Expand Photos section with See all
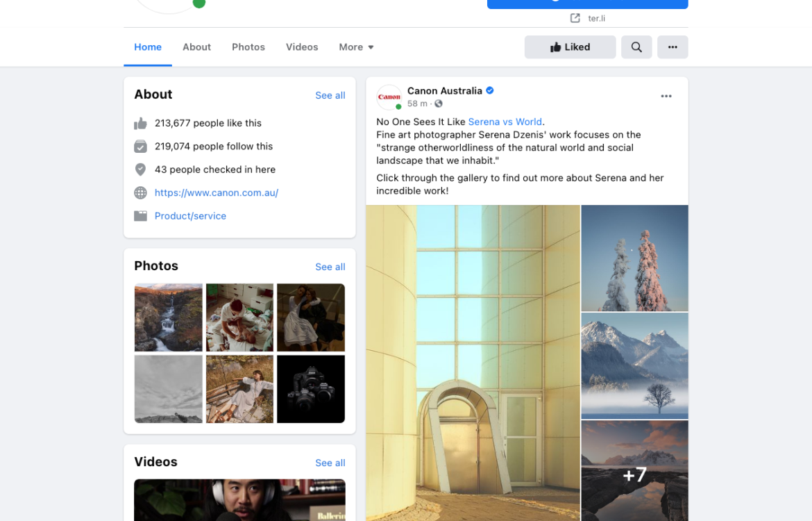The image size is (812, 521). [x=330, y=267]
